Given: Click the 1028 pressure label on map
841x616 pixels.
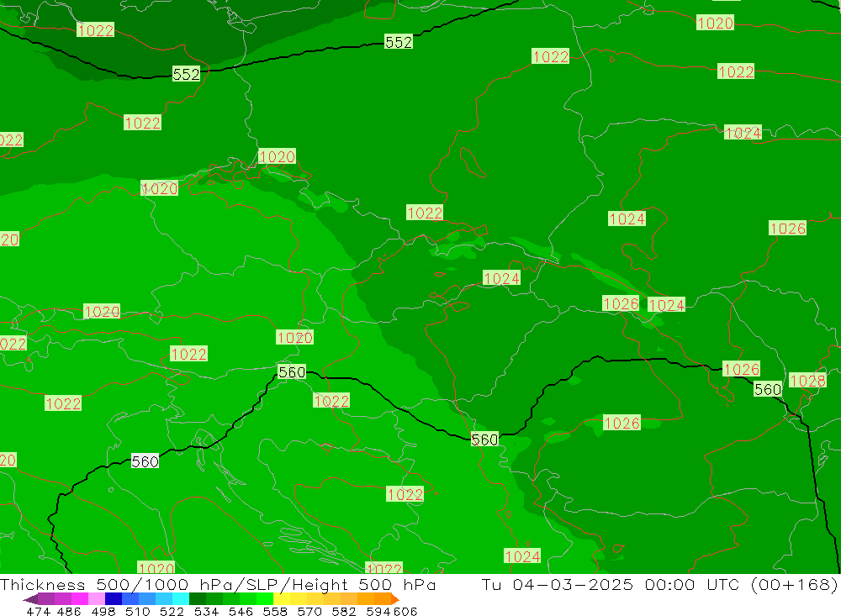Looking at the screenshot, I should click(807, 381).
